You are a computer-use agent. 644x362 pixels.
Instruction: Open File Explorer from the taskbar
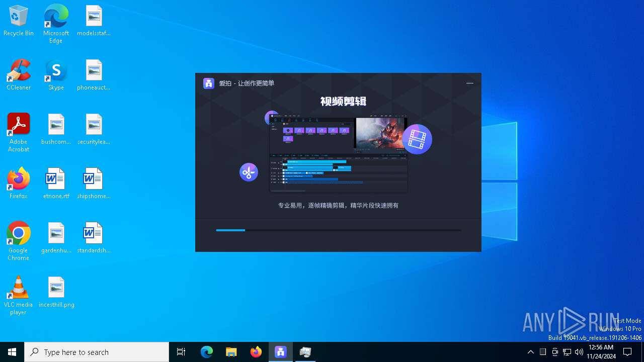[x=231, y=352]
